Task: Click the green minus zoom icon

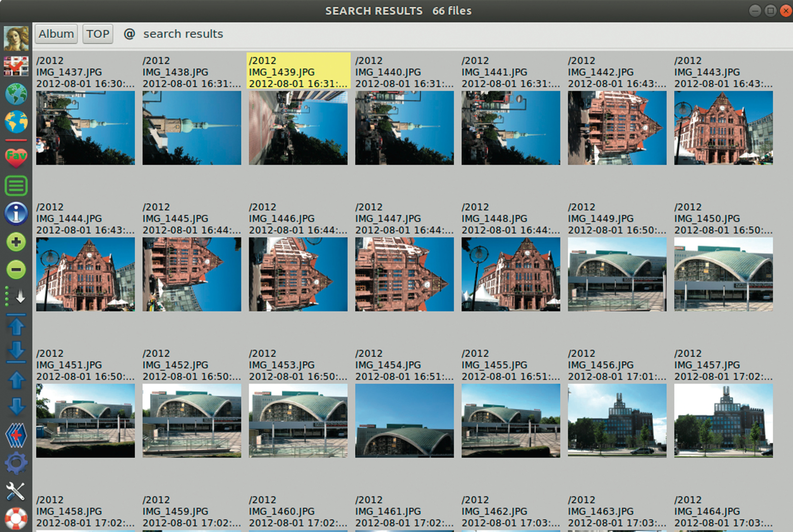Action: (x=16, y=269)
